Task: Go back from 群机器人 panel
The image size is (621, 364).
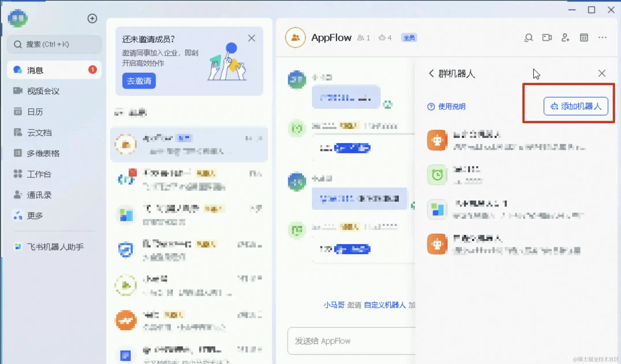Action: coord(431,73)
